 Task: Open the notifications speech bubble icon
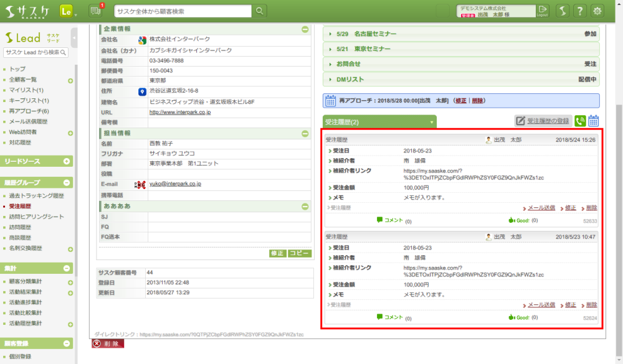(x=95, y=11)
